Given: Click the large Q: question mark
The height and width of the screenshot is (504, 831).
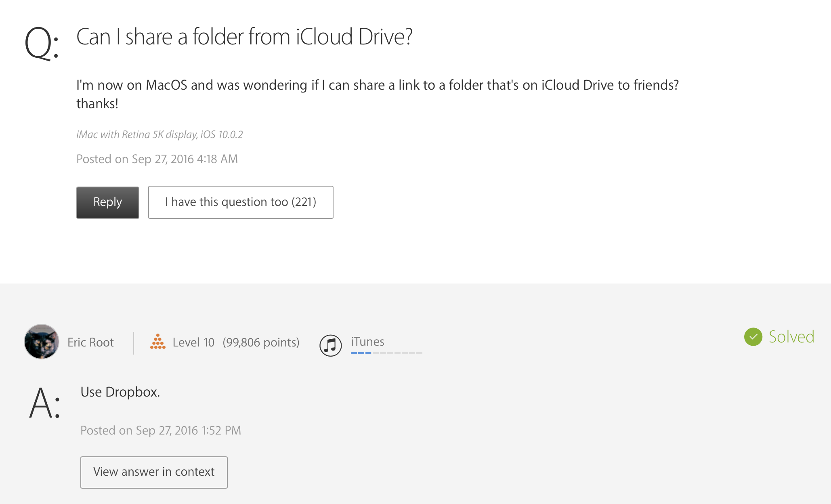Looking at the screenshot, I should coord(41,44).
